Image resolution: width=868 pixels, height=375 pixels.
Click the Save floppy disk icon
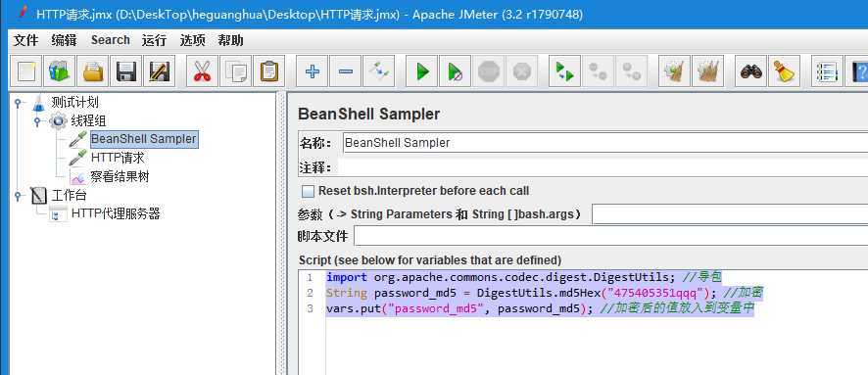point(126,71)
